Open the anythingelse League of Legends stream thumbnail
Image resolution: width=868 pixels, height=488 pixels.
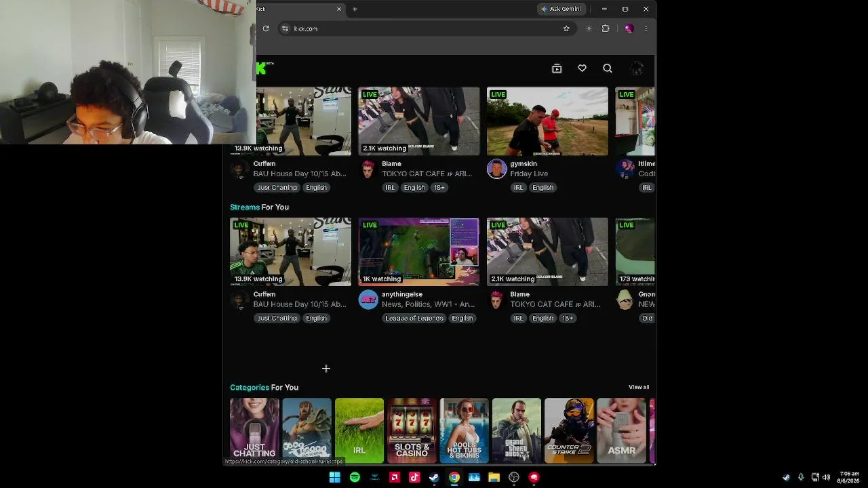click(419, 252)
